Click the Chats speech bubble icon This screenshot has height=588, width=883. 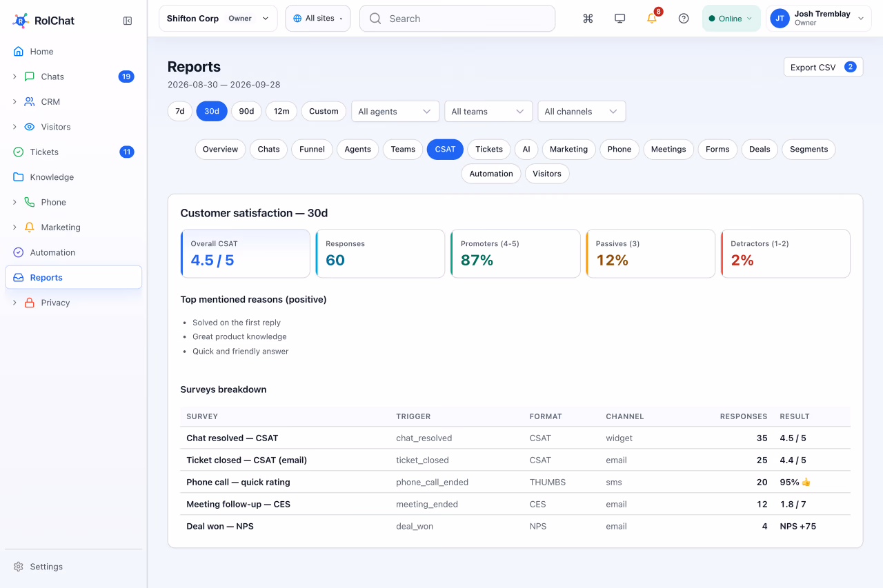click(30, 77)
